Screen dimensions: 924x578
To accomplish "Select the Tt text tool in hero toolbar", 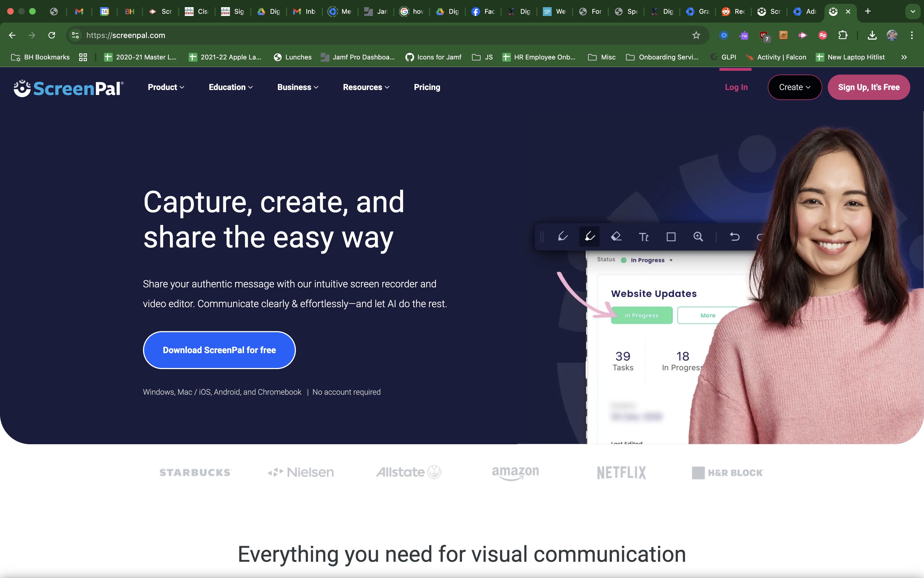I will [x=644, y=237].
